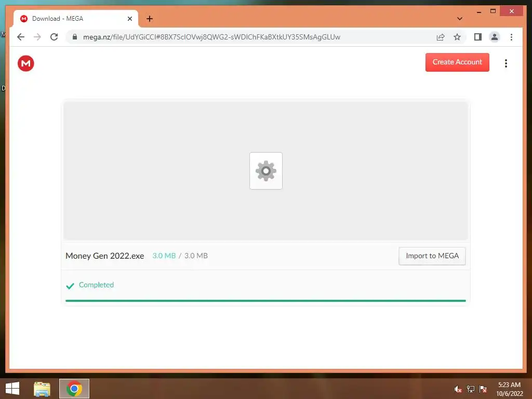Viewport: 532px width, 399px height.
Task: Open the Windows Start menu
Action: [12, 389]
